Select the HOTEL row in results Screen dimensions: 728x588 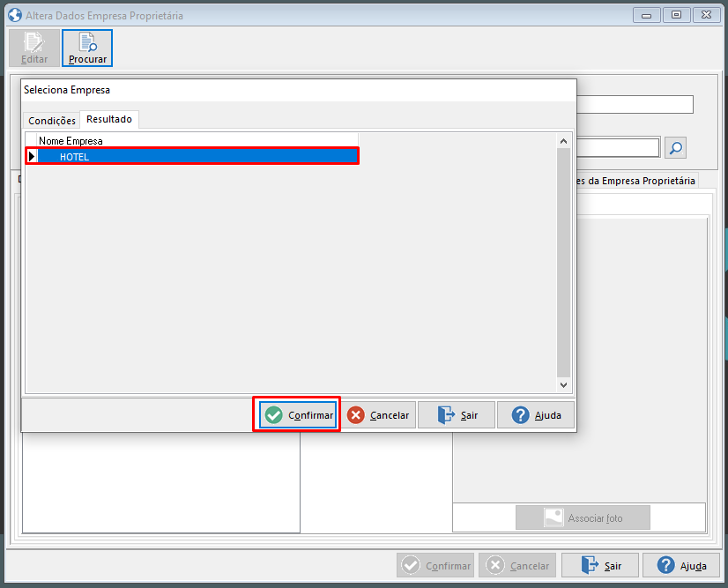[192, 157]
